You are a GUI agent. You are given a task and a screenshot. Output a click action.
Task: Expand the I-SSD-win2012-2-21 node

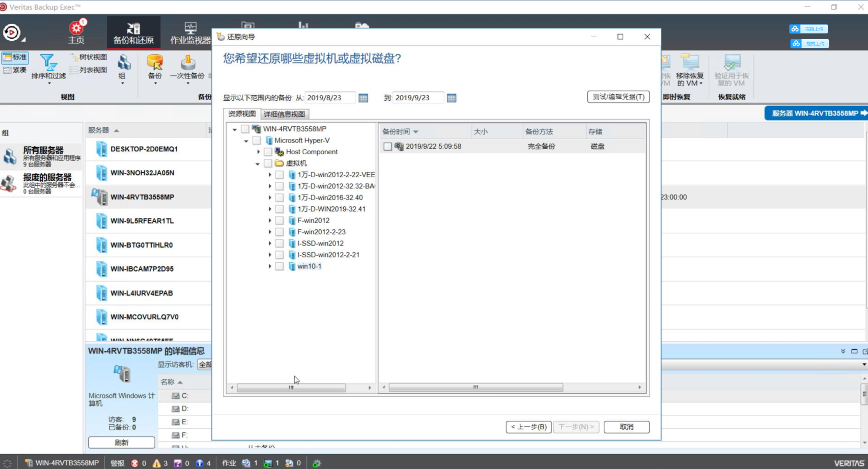click(270, 255)
